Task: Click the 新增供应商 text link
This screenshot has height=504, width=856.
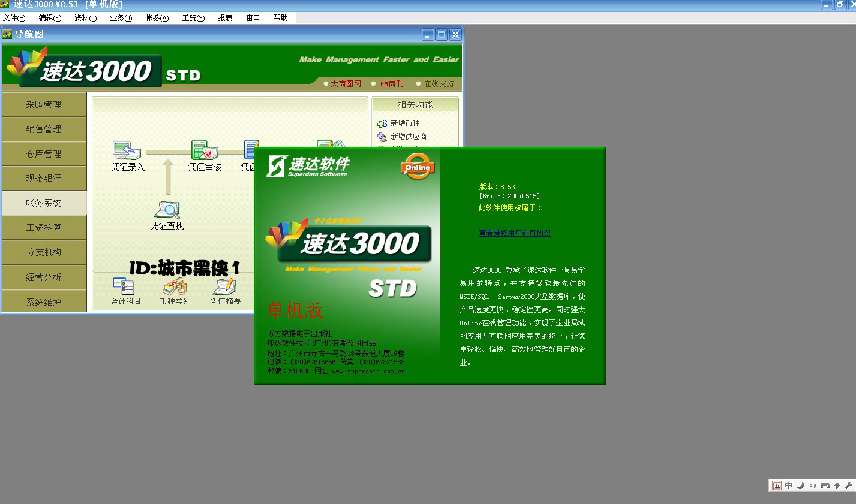Action: [409, 137]
